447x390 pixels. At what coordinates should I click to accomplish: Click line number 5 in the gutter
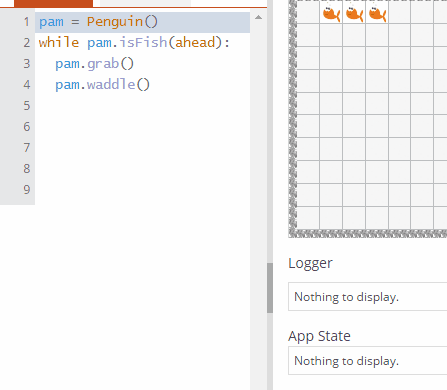[x=27, y=106]
